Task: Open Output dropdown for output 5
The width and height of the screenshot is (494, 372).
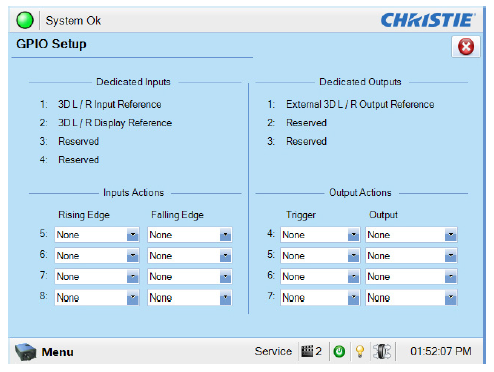Action: click(x=411, y=256)
